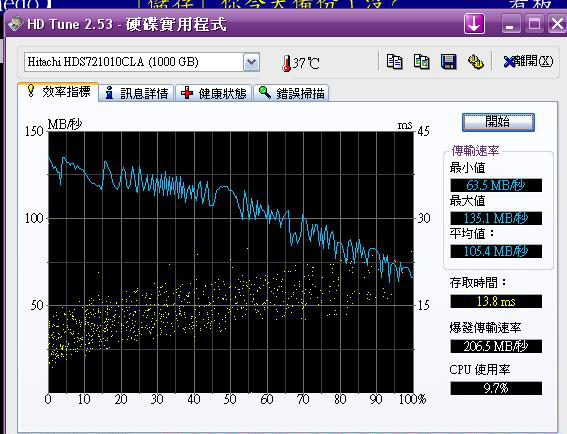Click the 206.5 MB burst rate value box
This screenshot has height=434, width=567.
pyautogui.click(x=496, y=346)
